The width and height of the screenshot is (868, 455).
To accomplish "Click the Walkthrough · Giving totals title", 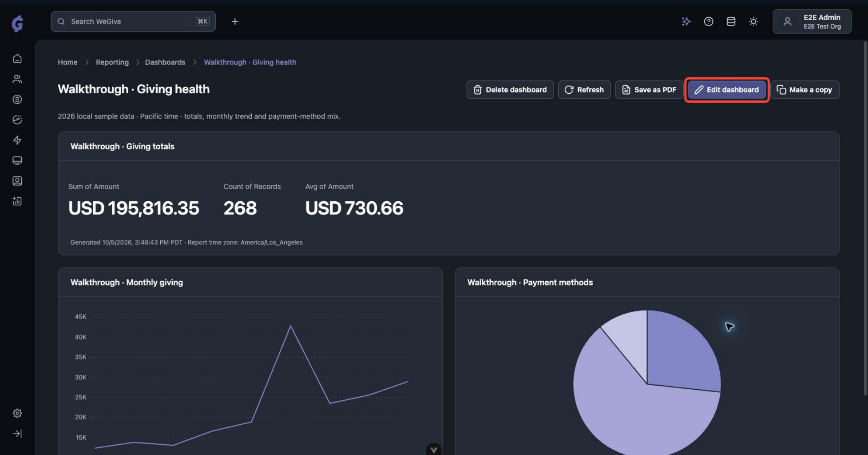I will 123,147.
